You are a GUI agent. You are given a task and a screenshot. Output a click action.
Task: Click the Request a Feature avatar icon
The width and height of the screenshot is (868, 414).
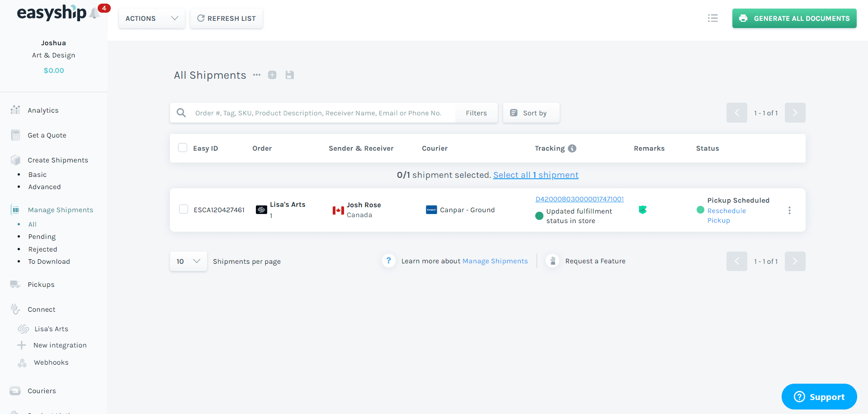click(552, 261)
